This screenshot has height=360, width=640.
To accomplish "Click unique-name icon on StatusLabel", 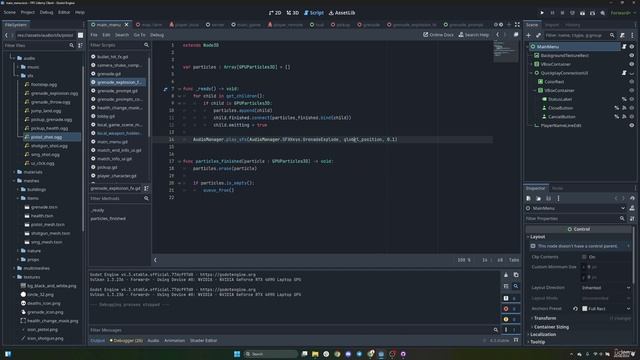I will click(x=624, y=99).
